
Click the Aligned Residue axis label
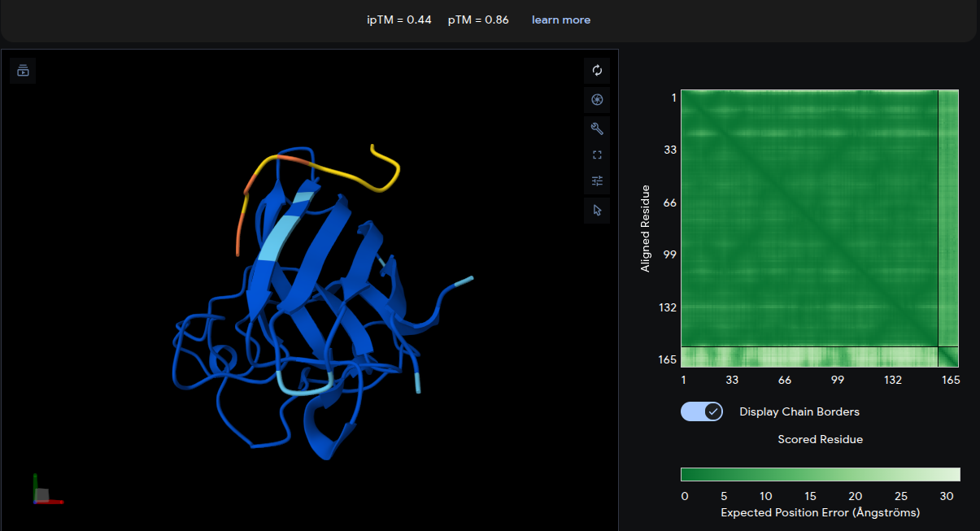pos(646,229)
